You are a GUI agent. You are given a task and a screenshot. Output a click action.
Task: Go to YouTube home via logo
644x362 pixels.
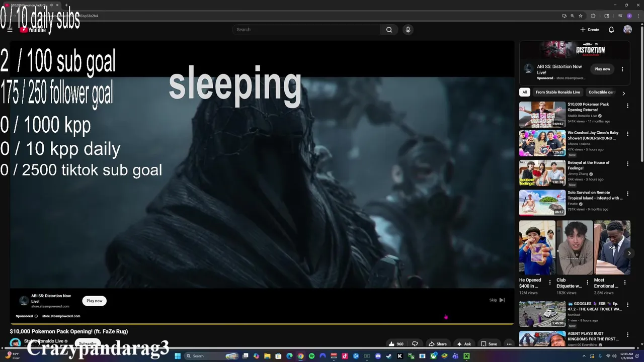pos(33,30)
